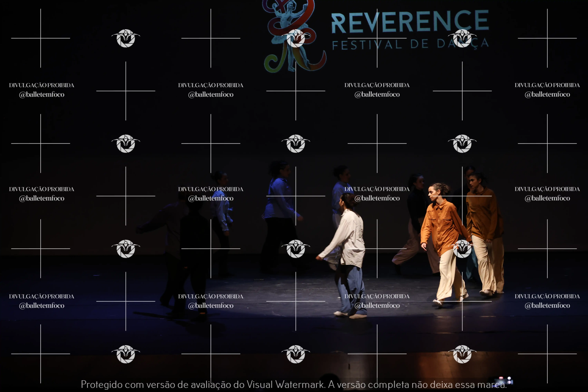Viewport: 588px width, 392px height.
Task: Click camera logo overlapping the Reverence dancer logo
Action: [x=296, y=38]
